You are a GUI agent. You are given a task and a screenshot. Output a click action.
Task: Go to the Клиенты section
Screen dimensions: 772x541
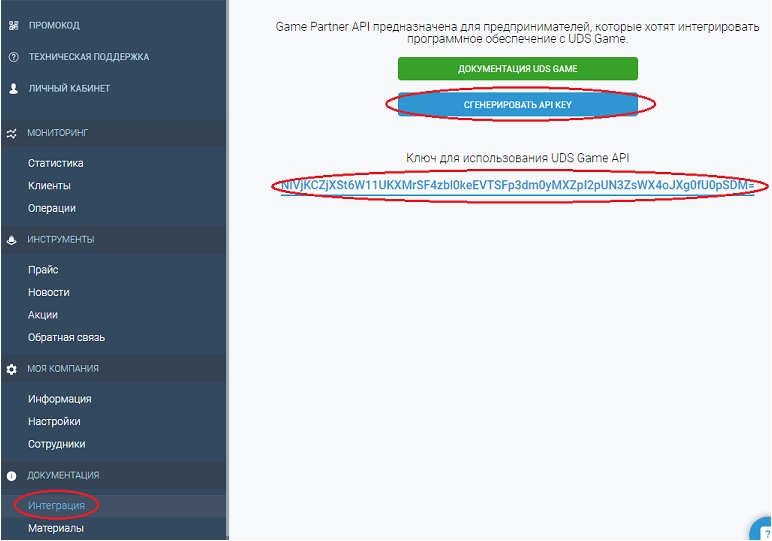click(x=49, y=186)
